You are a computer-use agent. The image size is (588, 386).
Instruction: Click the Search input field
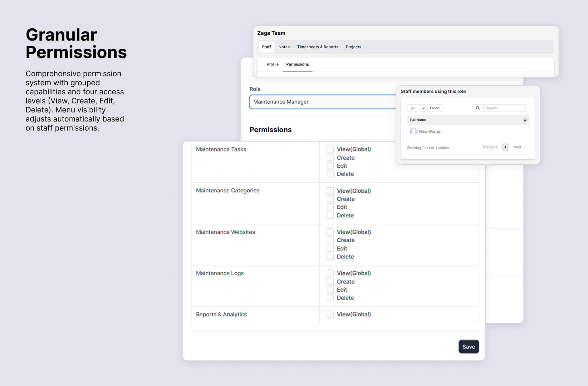tap(504, 108)
